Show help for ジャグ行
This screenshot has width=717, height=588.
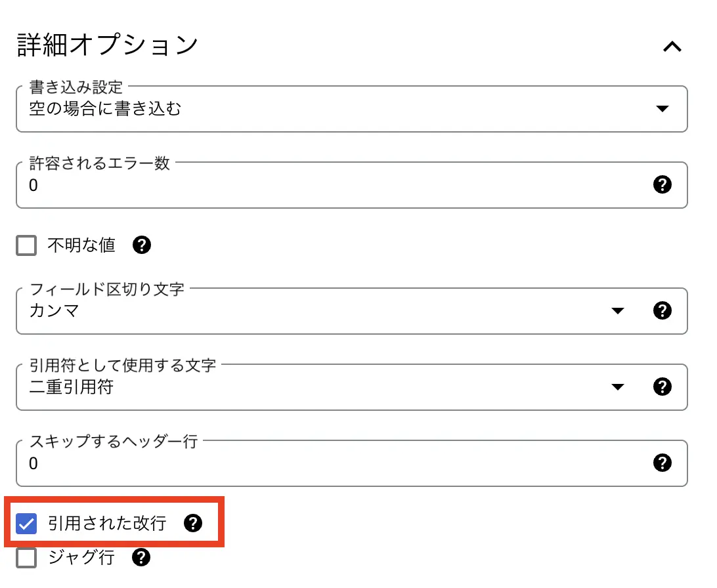141,557
